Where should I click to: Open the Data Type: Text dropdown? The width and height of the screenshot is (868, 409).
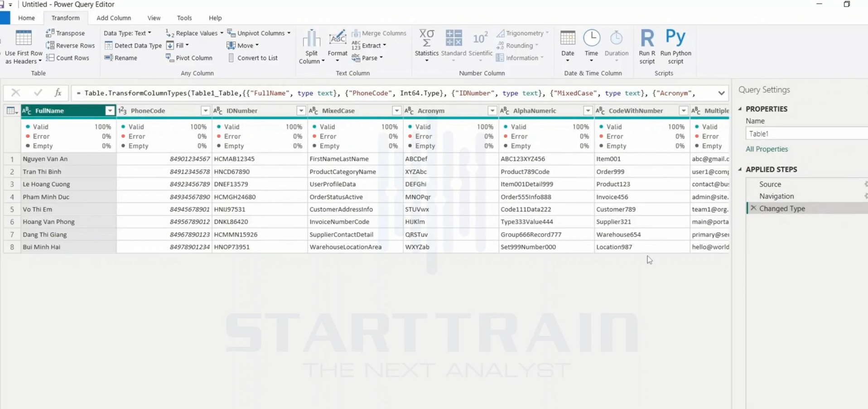(x=127, y=33)
